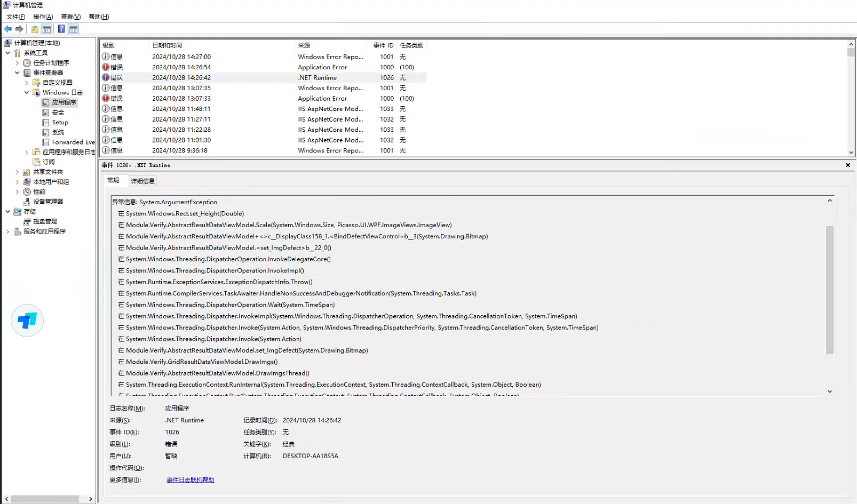Open the 操作(A) menu
Viewport: 857px width, 504px height.
coord(43,17)
